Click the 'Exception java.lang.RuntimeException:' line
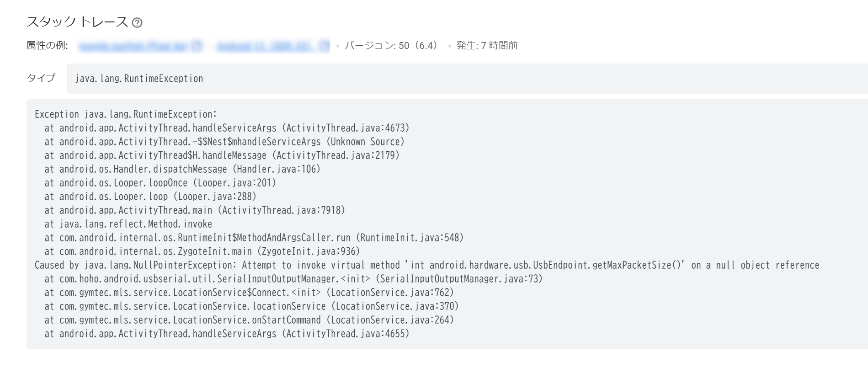 coord(126,114)
